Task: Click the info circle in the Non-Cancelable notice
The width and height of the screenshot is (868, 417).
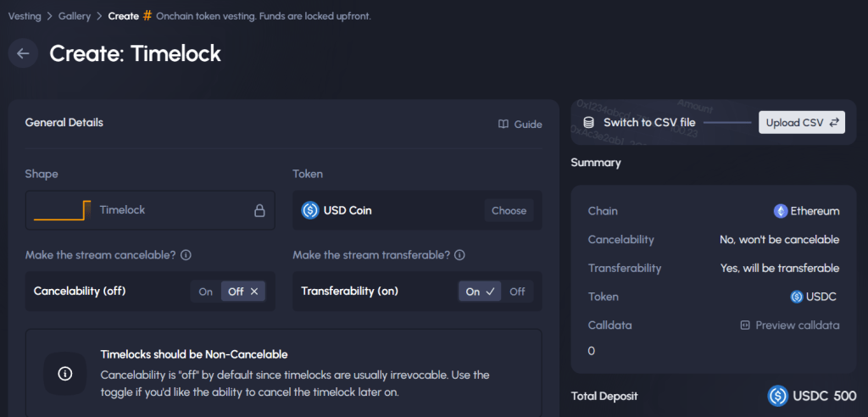Action: [x=65, y=373]
